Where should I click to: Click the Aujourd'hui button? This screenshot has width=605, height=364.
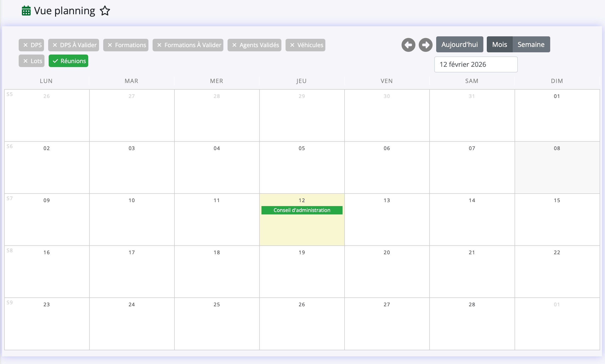(460, 44)
